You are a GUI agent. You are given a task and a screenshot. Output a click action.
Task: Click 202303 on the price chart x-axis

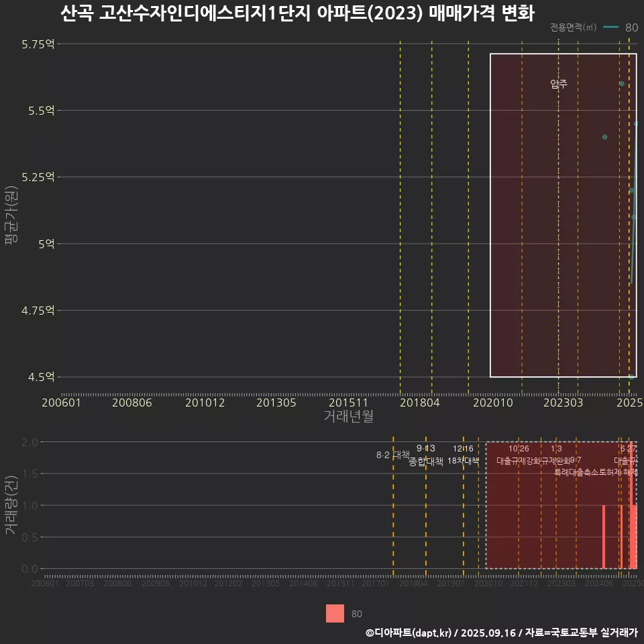(563, 402)
